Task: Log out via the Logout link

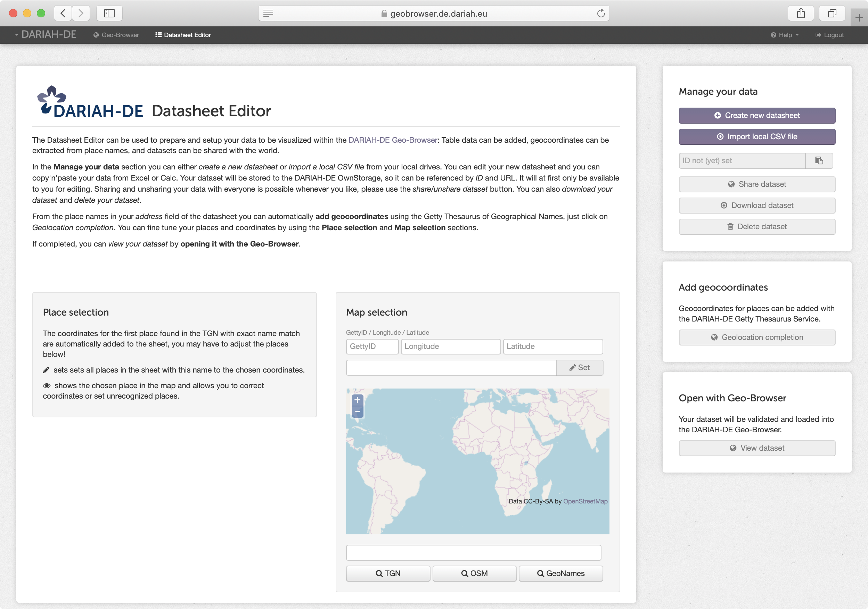Action: pyautogui.click(x=829, y=35)
